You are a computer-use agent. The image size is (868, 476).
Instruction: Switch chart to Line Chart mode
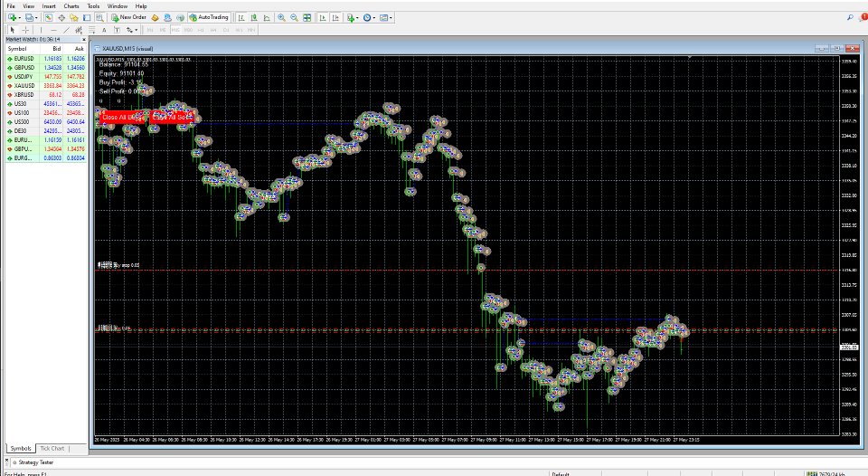267,18
